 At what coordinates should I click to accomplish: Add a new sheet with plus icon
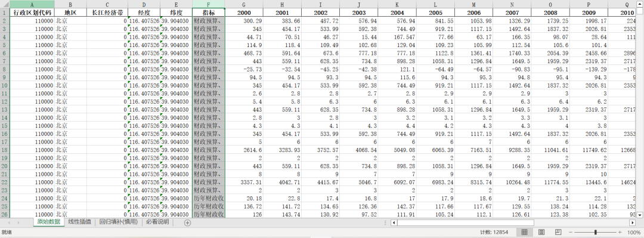(188, 222)
